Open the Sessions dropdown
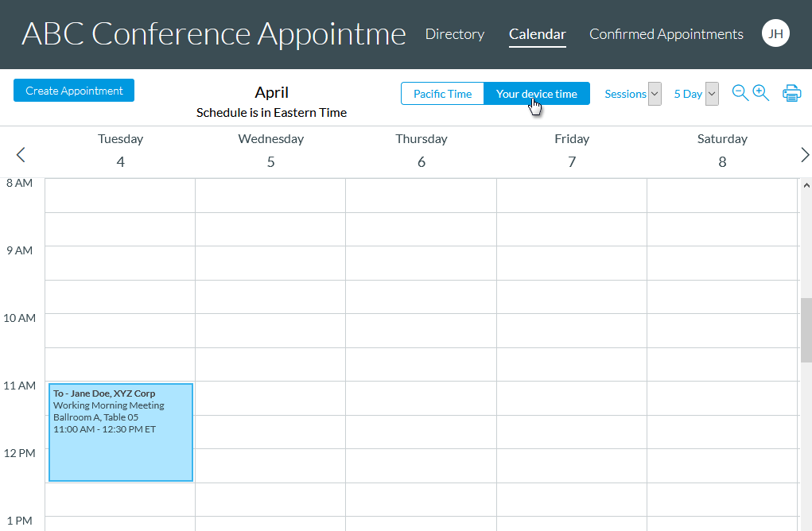 [654, 93]
